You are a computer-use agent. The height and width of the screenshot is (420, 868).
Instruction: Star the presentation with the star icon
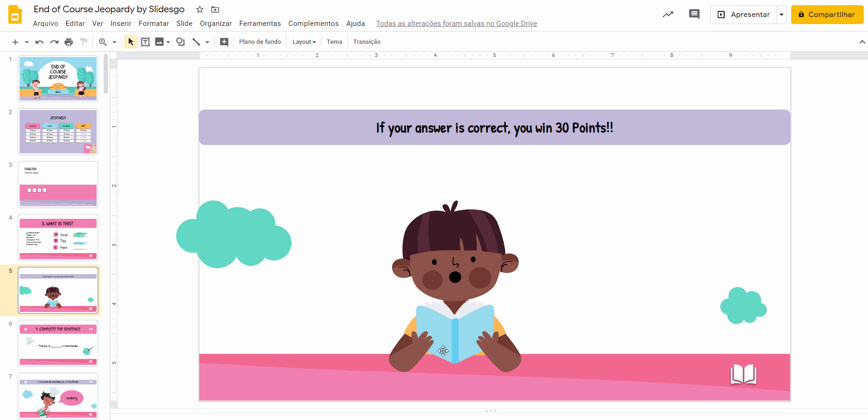click(200, 9)
